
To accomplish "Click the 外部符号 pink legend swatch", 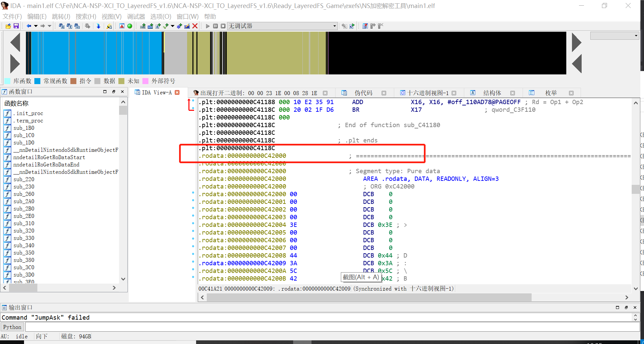I will [145, 81].
